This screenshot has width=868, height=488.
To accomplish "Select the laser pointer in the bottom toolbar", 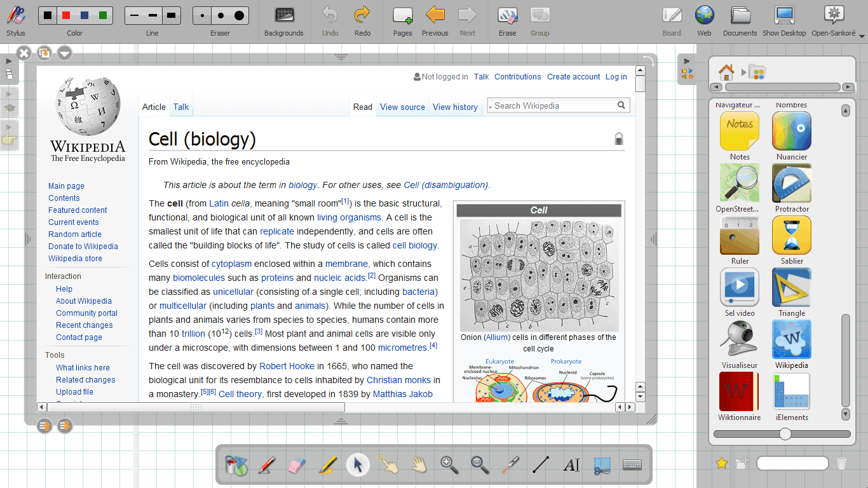I will pos(510,464).
